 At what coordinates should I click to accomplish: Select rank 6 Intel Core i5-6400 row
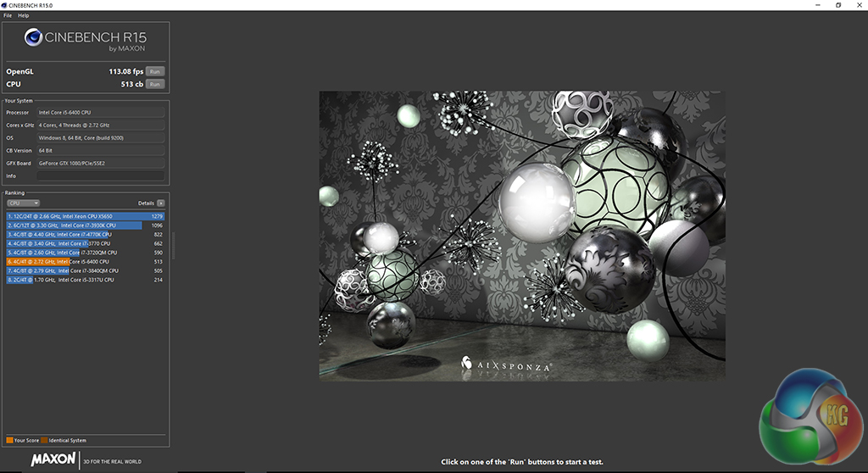[86, 261]
